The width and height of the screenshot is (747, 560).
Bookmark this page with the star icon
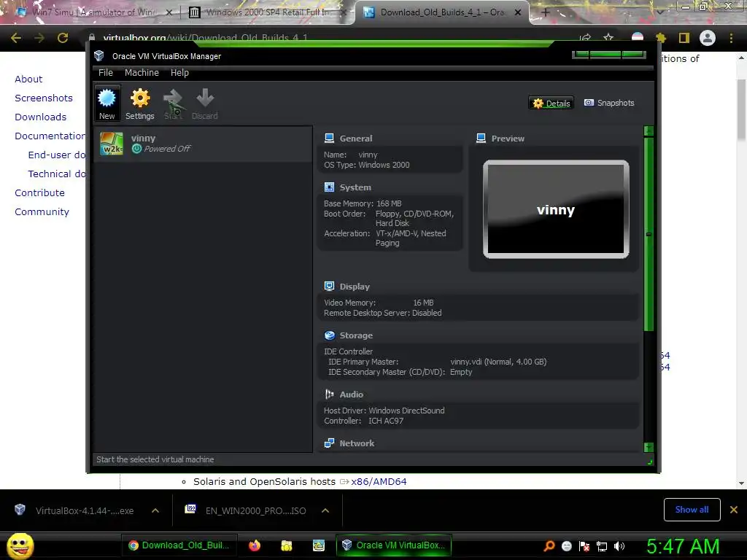608,38
